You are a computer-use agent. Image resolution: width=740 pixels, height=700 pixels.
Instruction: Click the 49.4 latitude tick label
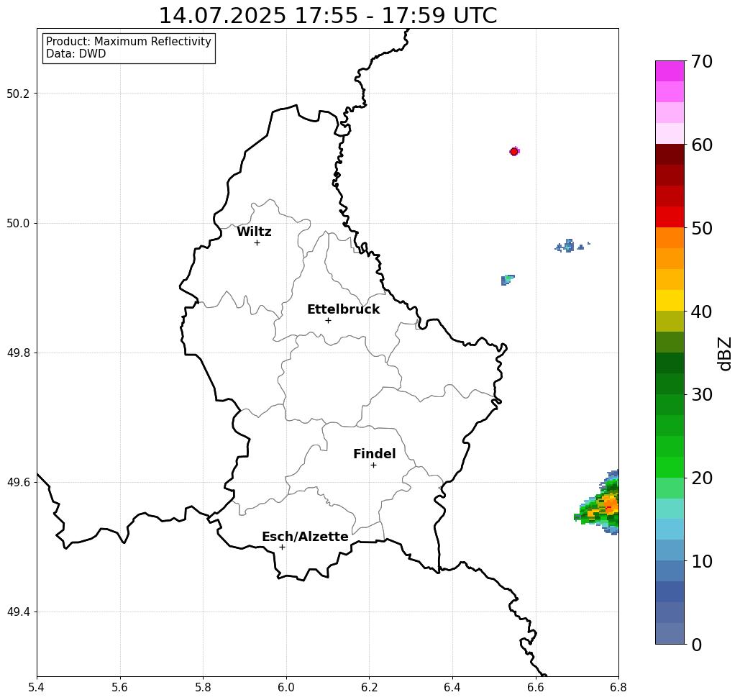tap(18, 612)
